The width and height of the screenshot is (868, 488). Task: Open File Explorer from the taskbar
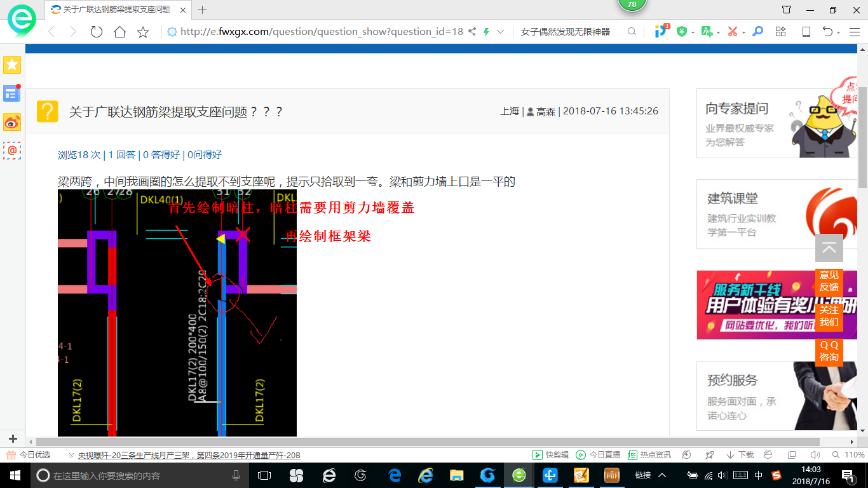tap(456, 475)
